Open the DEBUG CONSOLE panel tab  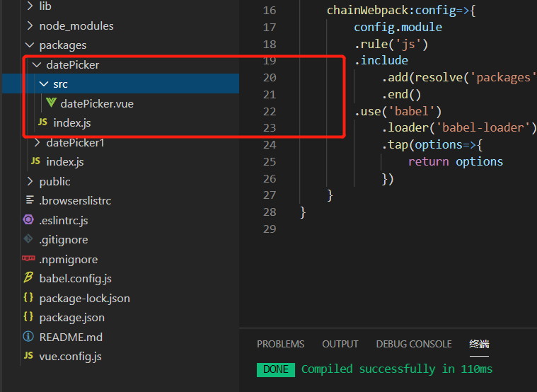point(414,344)
